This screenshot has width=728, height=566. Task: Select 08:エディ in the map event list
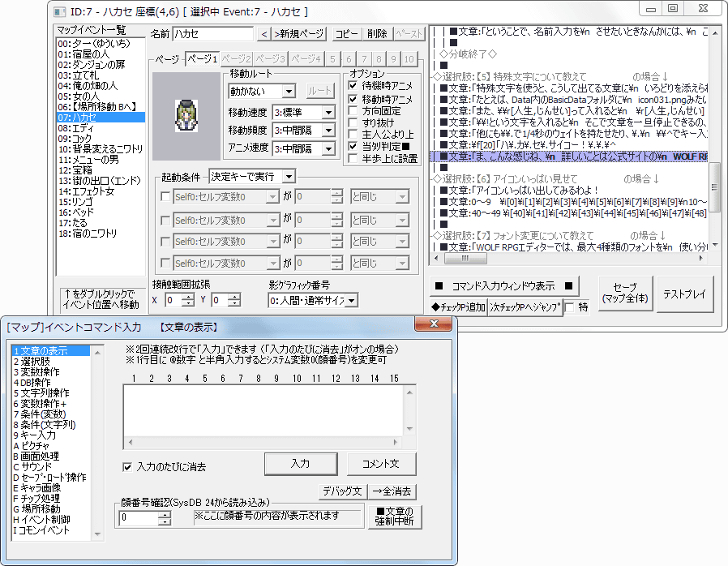(x=74, y=128)
